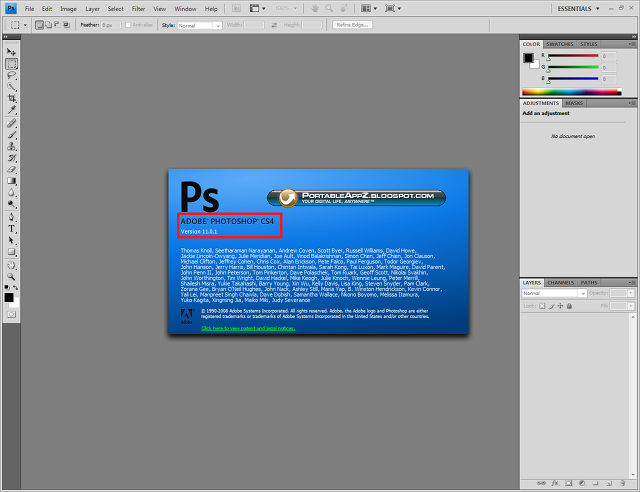Viewport: 640px width, 492px height.
Task: Click the add layer style fx icon
Action: pos(555,483)
